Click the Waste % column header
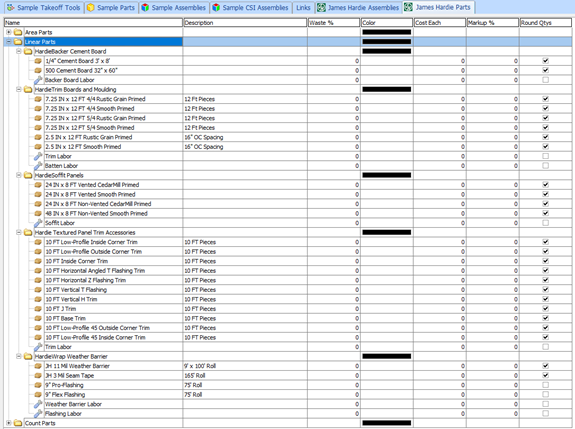This screenshot has width=575, height=429. [334, 23]
